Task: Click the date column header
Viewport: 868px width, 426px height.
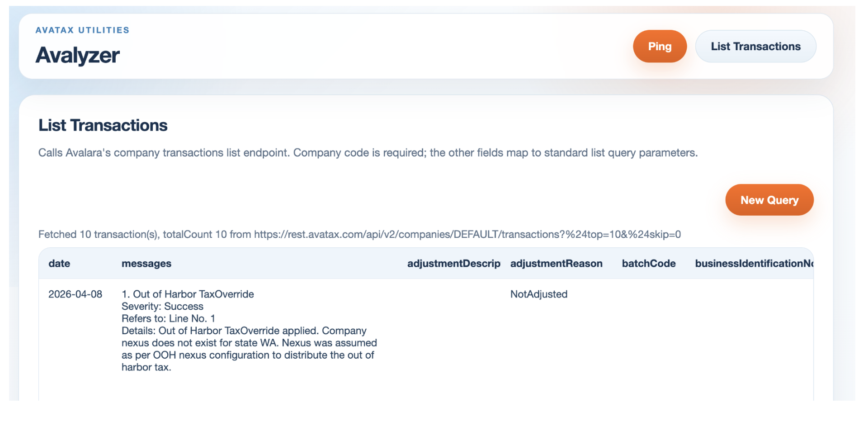Action: tap(59, 263)
